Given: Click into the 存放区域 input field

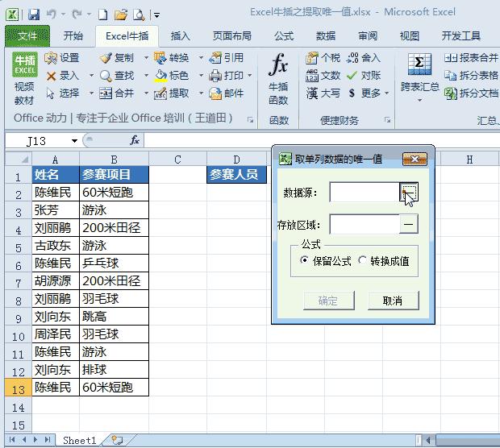Looking at the screenshot, I should [x=365, y=224].
